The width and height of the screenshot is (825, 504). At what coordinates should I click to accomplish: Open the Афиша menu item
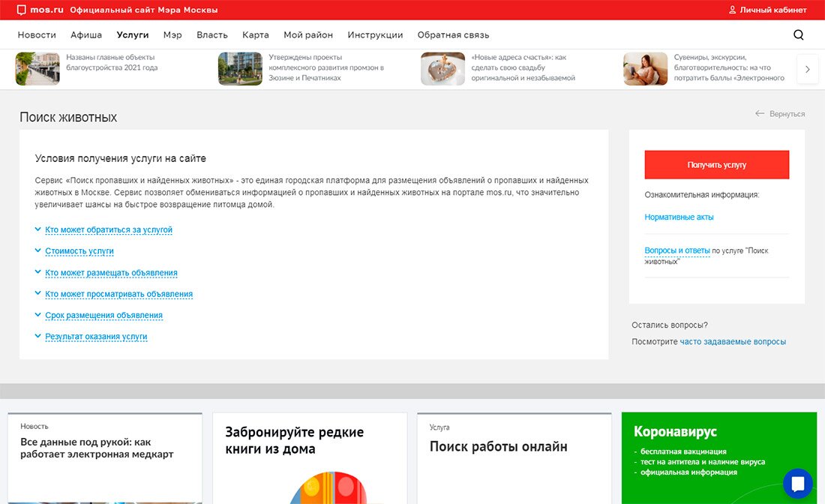[x=86, y=35]
